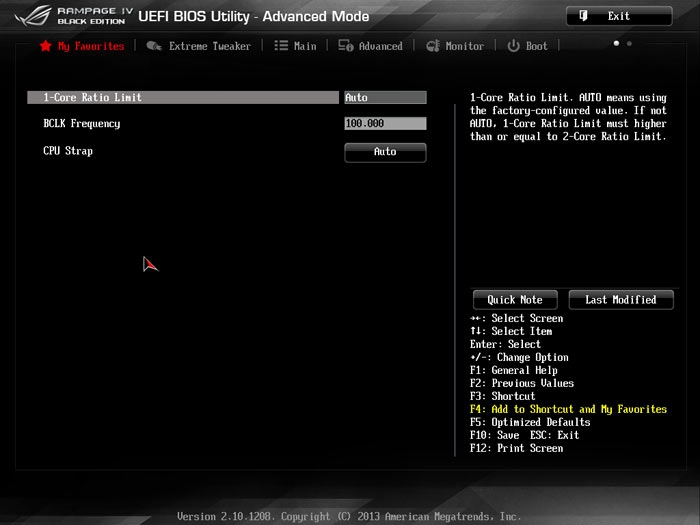Click the first page indicator dot
700x525 pixels.
point(616,43)
